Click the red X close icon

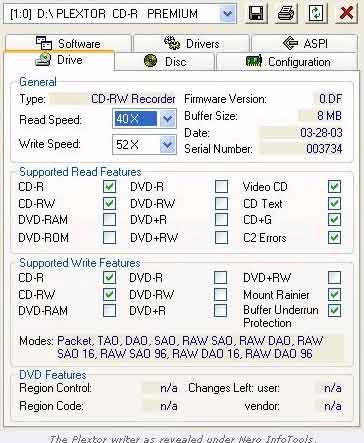pyautogui.click(x=346, y=14)
